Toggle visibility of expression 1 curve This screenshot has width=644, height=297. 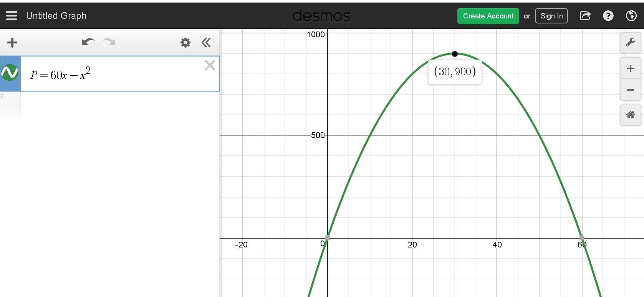(x=10, y=73)
